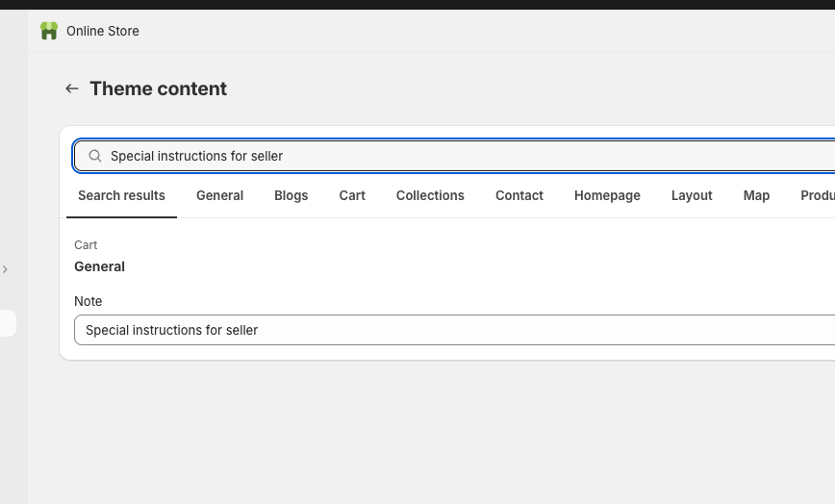Switch to the Cart tab
Viewport: 835px width, 504px height.
pos(352,195)
